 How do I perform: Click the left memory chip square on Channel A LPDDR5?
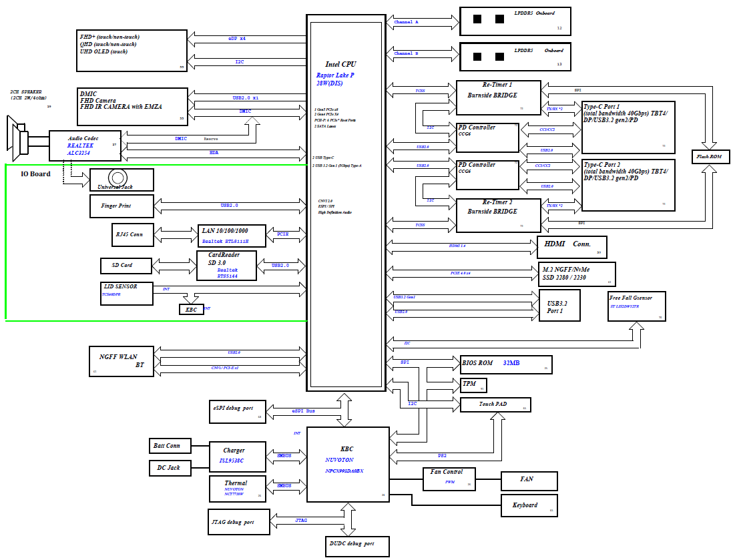478,19
